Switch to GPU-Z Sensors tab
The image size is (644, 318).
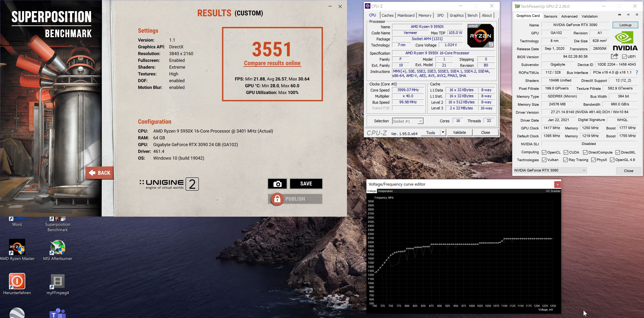550,16
